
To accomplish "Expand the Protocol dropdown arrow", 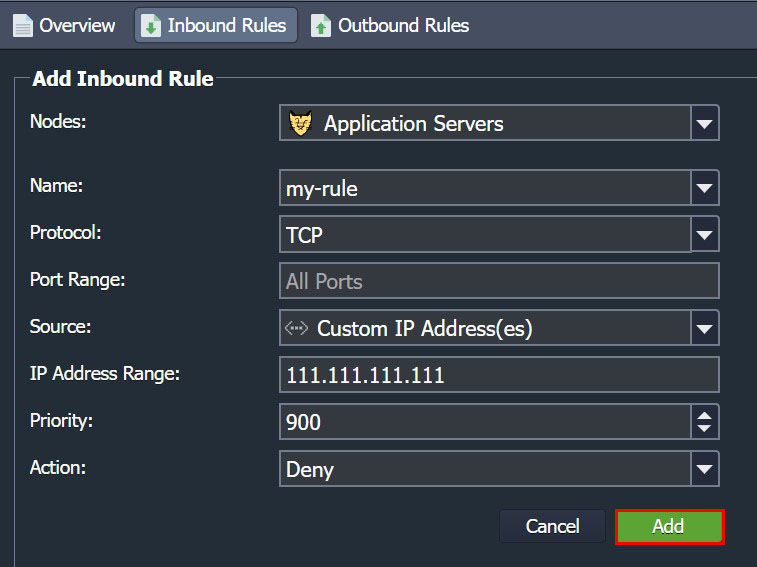I will coord(705,234).
